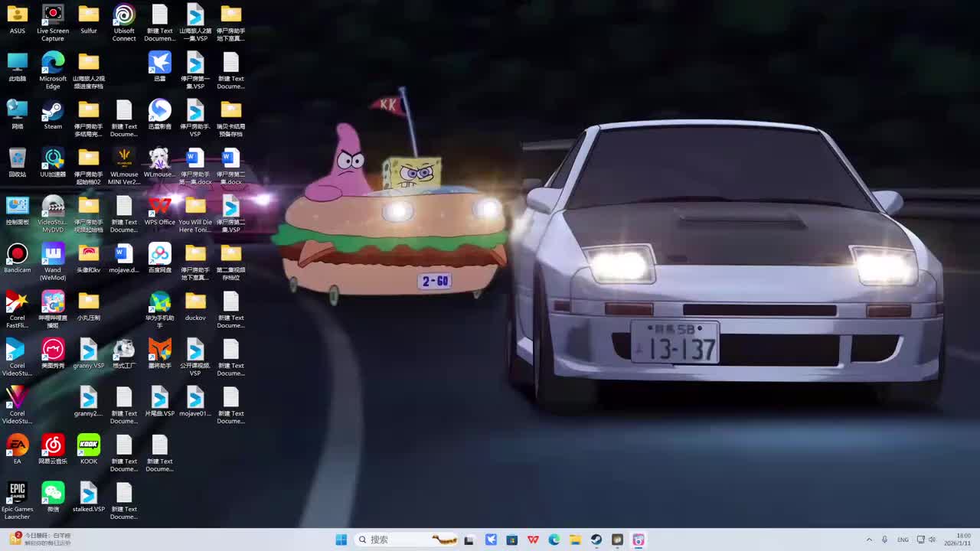Viewport: 980px width, 551px height.
Task: Open File Explorer from the taskbar
Action: click(x=575, y=540)
